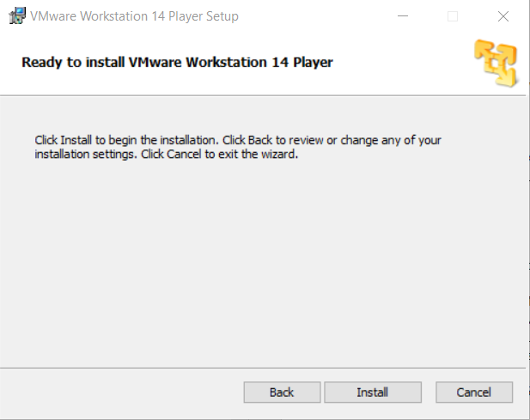The height and width of the screenshot is (420, 530).
Task: Click the yellow VMware logo in header
Action: point(496,64)
